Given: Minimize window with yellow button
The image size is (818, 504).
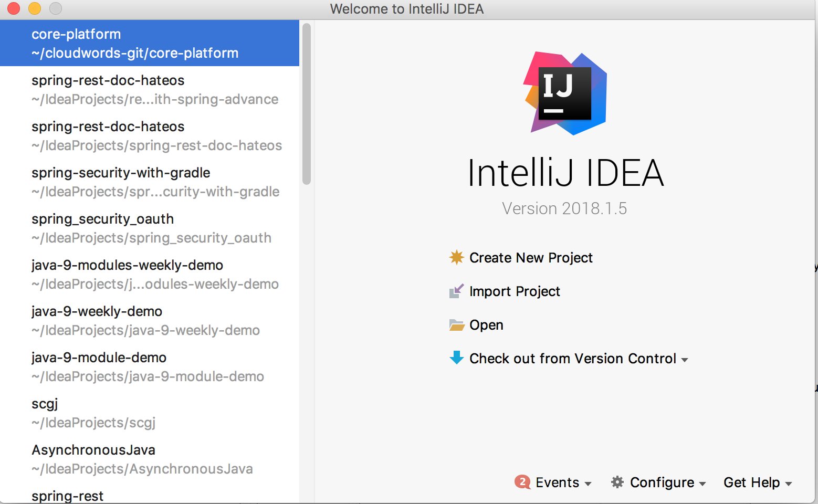Looking at the screenshot, I should click(x=35, y=8).
